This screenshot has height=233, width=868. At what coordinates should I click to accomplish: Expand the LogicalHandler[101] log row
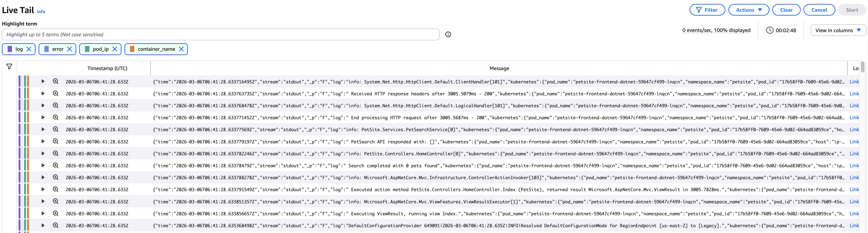point(43,105)
